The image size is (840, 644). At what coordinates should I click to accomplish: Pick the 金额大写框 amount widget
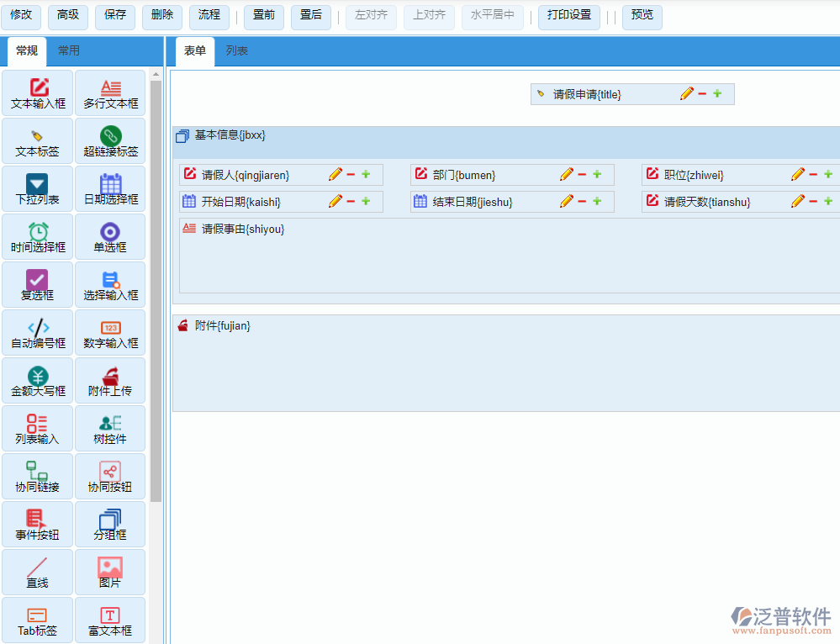tap(38, 381)
